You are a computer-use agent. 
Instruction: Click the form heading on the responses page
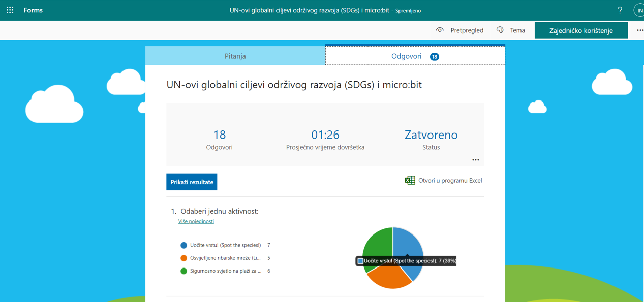[294, 85]
